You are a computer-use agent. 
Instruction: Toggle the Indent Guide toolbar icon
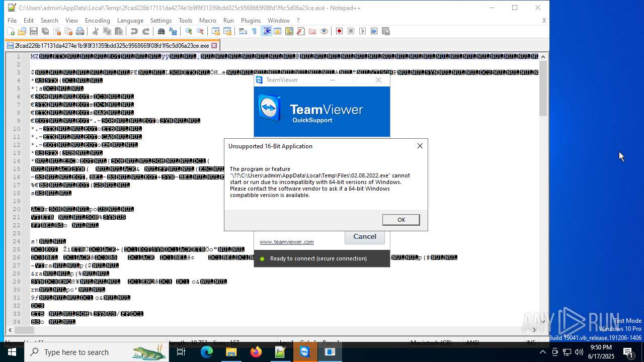tap(267, 31)
